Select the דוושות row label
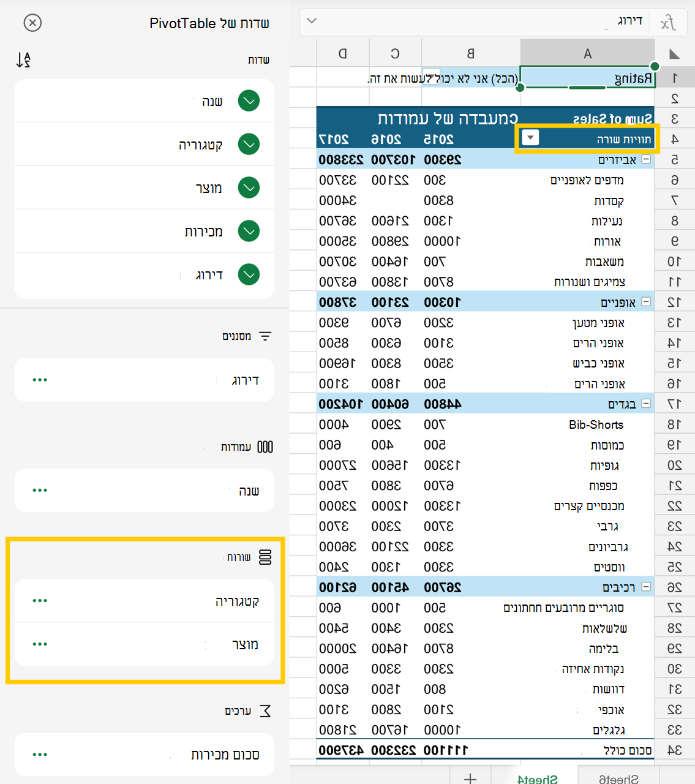Viewport: 695px width, 784px height. pos(608,689)
